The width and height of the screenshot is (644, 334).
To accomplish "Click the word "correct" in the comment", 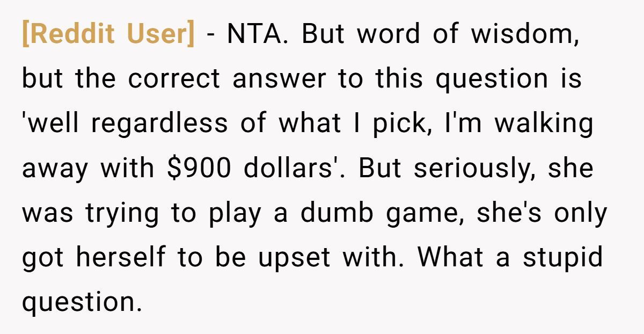I will coord(174,79).
